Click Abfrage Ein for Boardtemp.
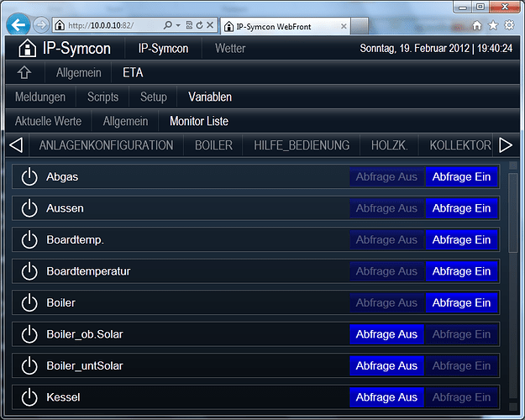Viewport: 525px width, 420px height. [x=461, y=239]
